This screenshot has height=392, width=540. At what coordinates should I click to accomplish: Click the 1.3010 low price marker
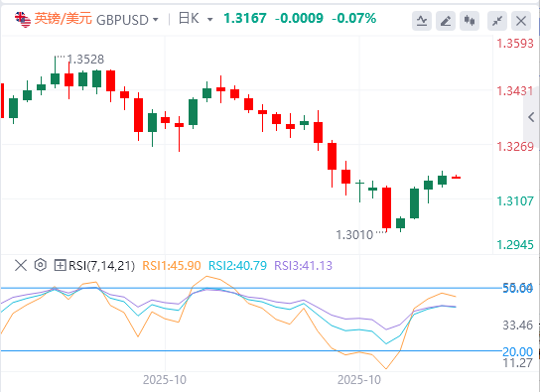point(354,235)
